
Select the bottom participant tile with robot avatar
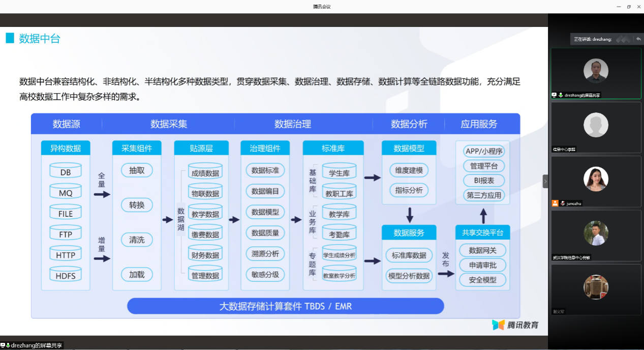596,287
